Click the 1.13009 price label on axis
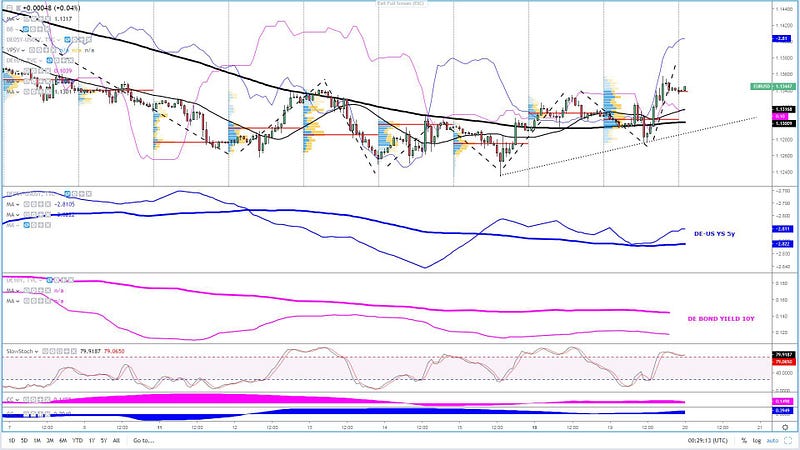This screenshot has height=450, width=800. [x=783, y=123]
